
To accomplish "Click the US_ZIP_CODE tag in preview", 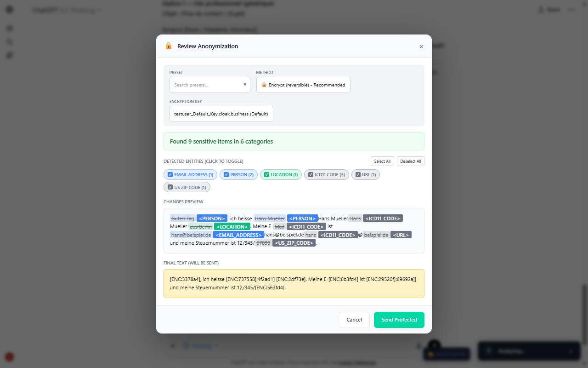I will click(x=294, y=243).
